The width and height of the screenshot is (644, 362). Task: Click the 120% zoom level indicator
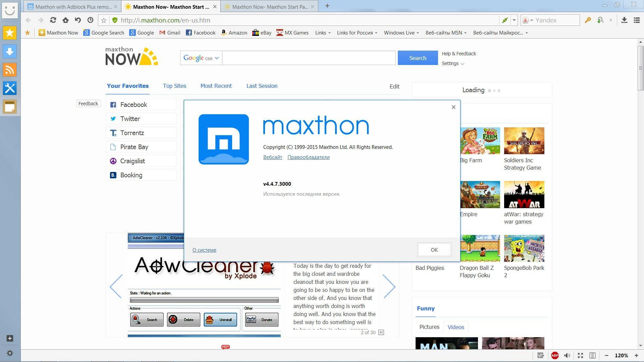pos(621,355)
